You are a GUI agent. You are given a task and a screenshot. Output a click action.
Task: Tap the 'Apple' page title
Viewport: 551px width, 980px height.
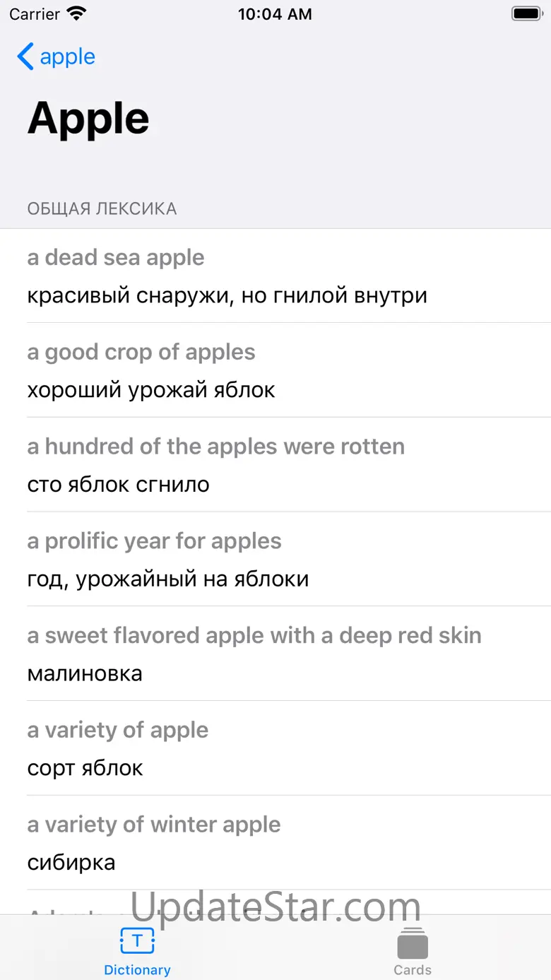(x=88, y=119)
